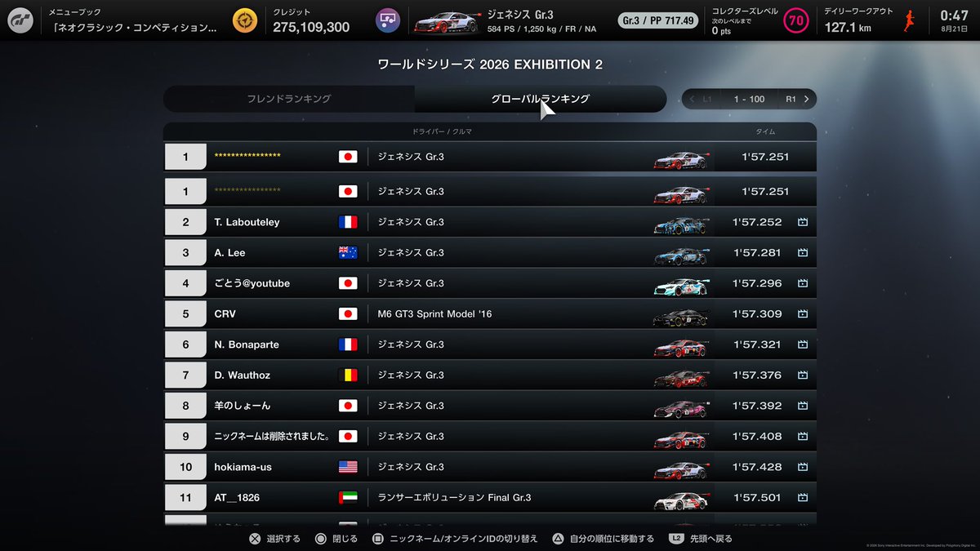Select driver name 羊のしょーん

pos(243,406)
